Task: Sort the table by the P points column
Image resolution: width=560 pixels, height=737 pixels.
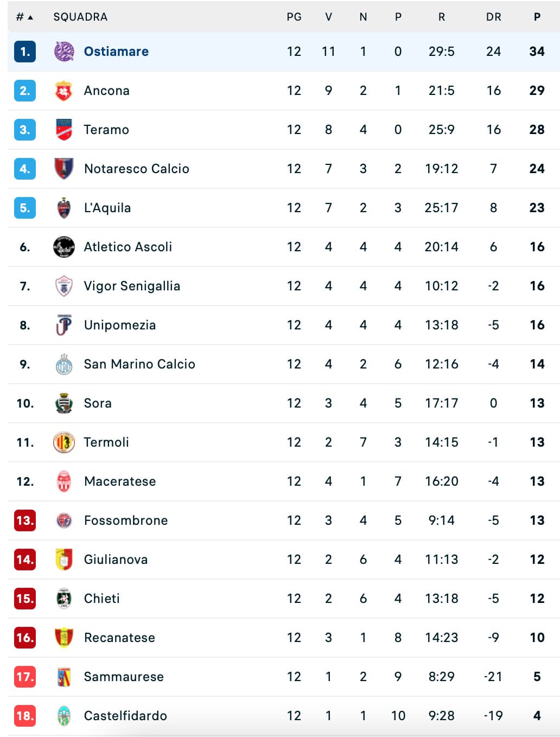Action: pyautogui.click(x=537, y=17)
